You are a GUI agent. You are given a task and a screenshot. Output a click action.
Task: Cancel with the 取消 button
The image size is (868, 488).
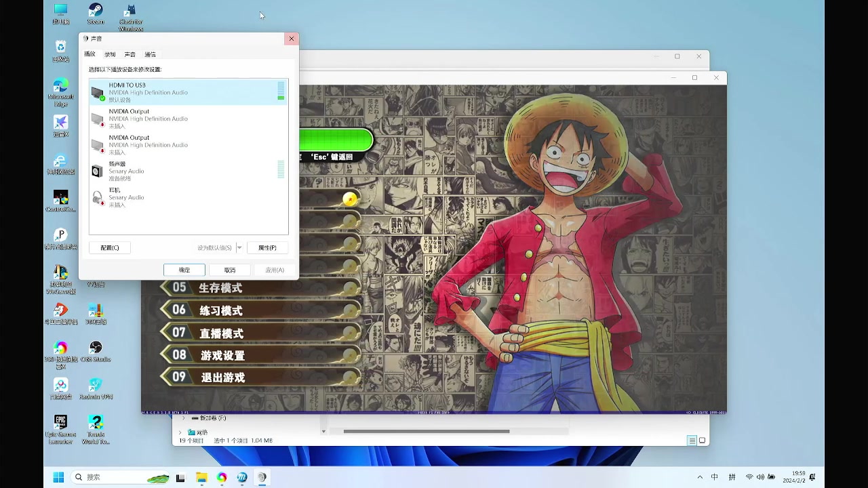pos(230,270)
